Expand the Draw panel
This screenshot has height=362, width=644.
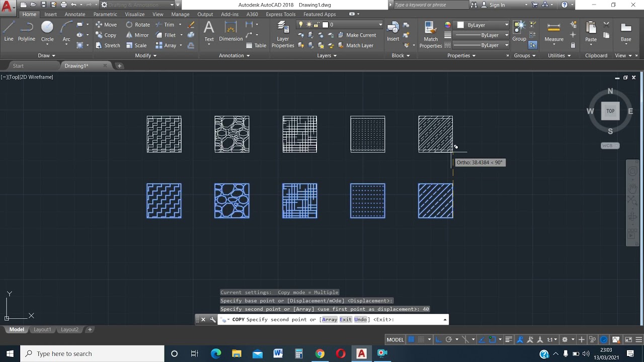pos(47,55)
